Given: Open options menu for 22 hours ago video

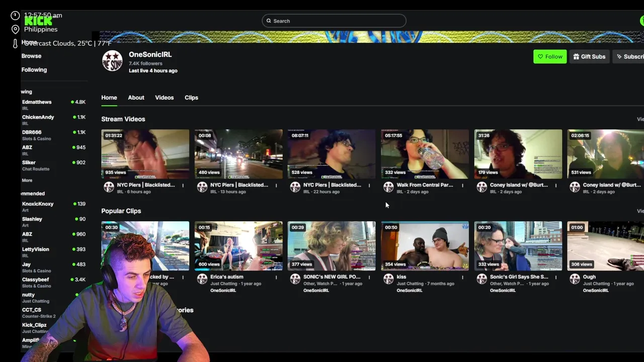Looking at the screenshot, I should tap(369, 186).
